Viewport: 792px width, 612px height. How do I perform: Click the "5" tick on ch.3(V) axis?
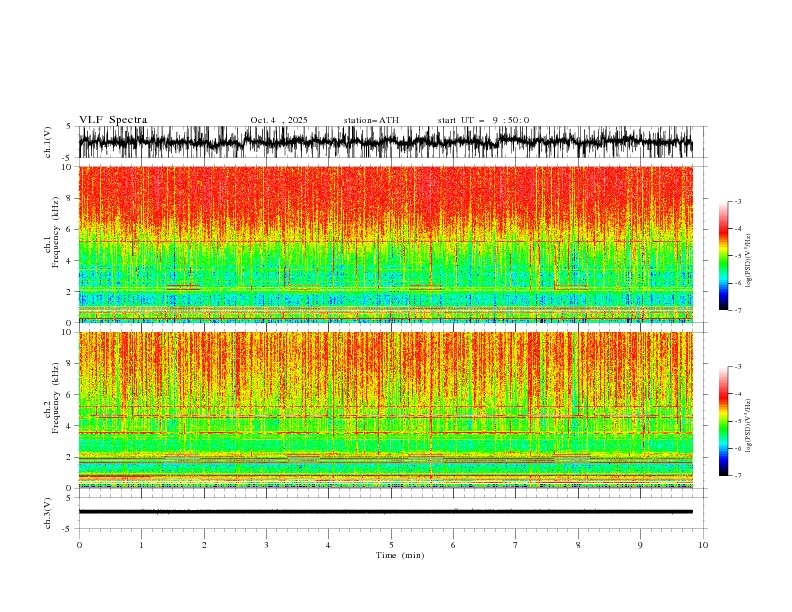pyautogui.click(x=69, y=498)
